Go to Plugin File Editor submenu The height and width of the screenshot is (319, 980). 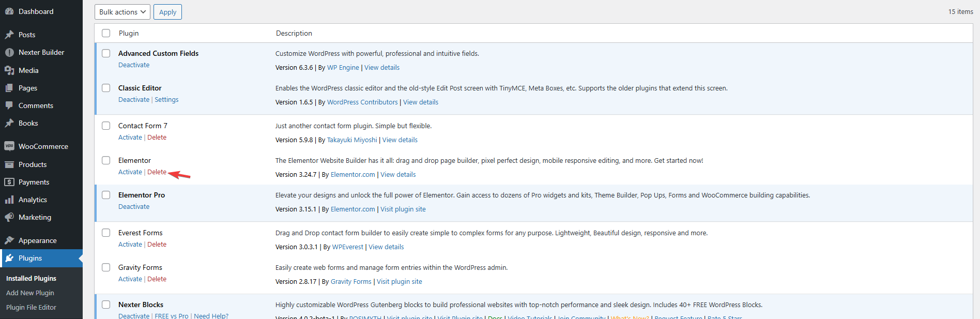click(31, 307)
